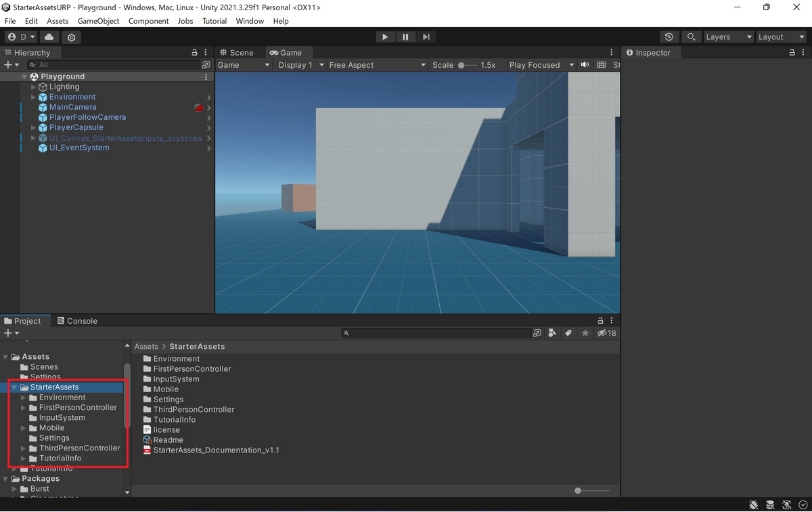The width and height of the screenshot is (812, 512).
Task: Expand the FirstPersonController folder in tree
Action: pos(23,408)
